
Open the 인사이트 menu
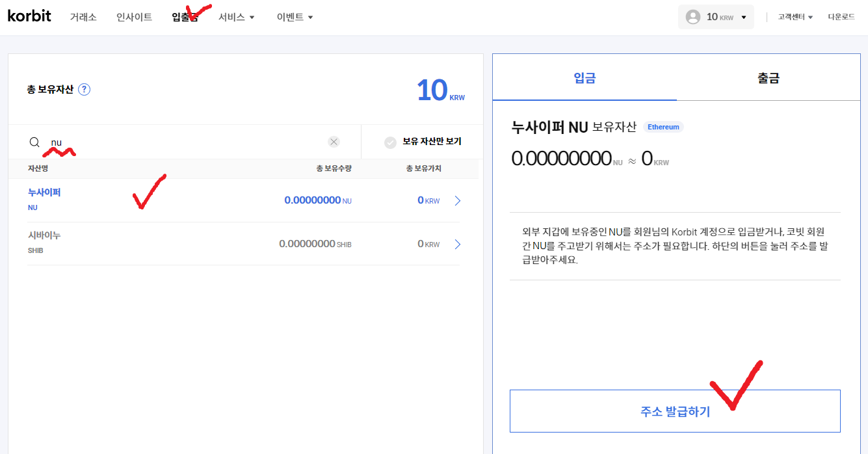pos(135,17)
